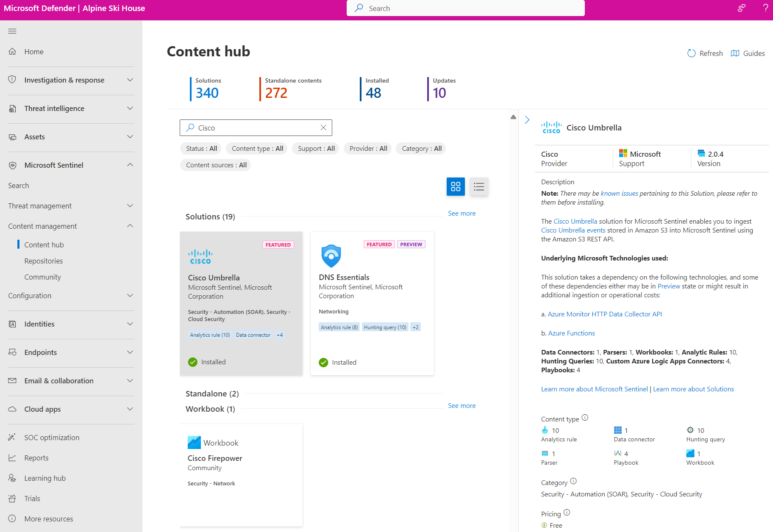Click Learn more about Solutions
The width and height of the screenshot is (773, 532).
693,389
